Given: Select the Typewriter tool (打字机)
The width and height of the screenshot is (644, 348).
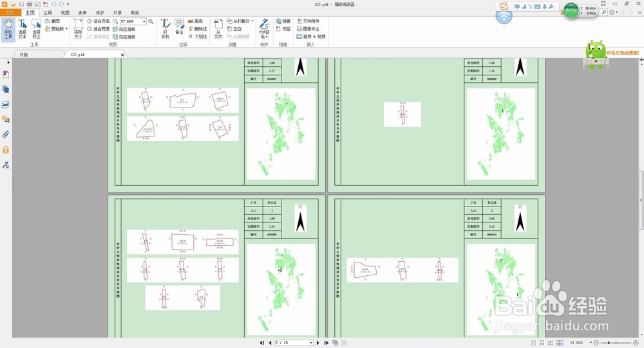Looking at the screenshot, I should 165,29.
